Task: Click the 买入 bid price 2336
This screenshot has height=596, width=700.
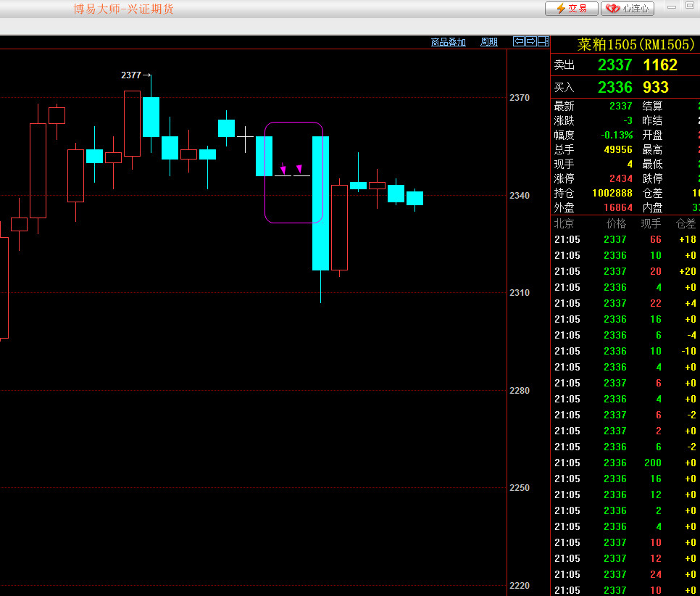Action: pyautogui.click(x=614, y=87)
